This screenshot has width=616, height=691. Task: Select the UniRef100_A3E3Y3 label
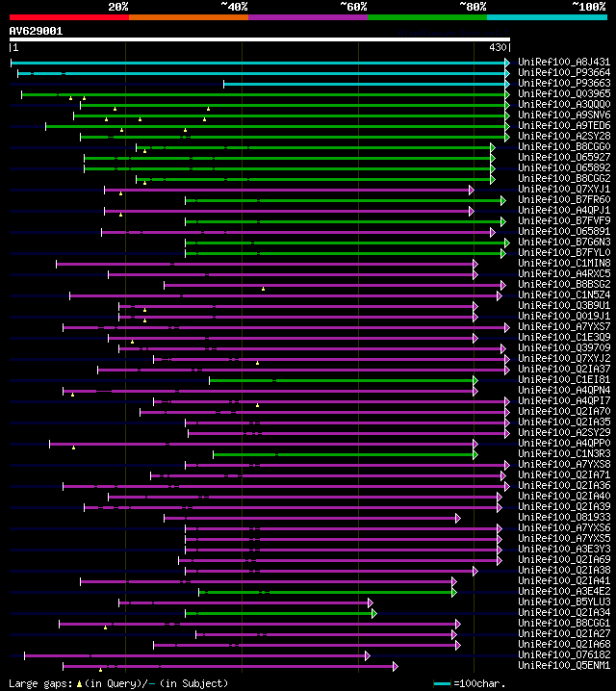point(564,549)
